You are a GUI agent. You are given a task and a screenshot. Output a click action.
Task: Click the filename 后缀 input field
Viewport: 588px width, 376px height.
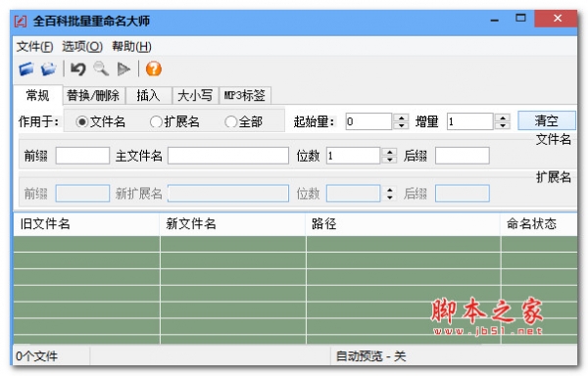pyautogui.click(x=462, y=156)
